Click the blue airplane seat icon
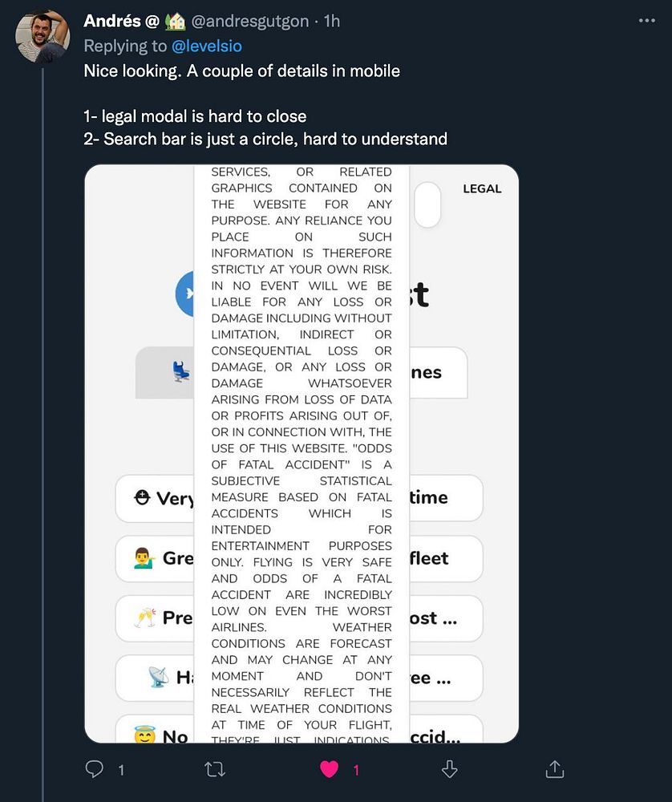The image size is (672, 802). [181, 372]
